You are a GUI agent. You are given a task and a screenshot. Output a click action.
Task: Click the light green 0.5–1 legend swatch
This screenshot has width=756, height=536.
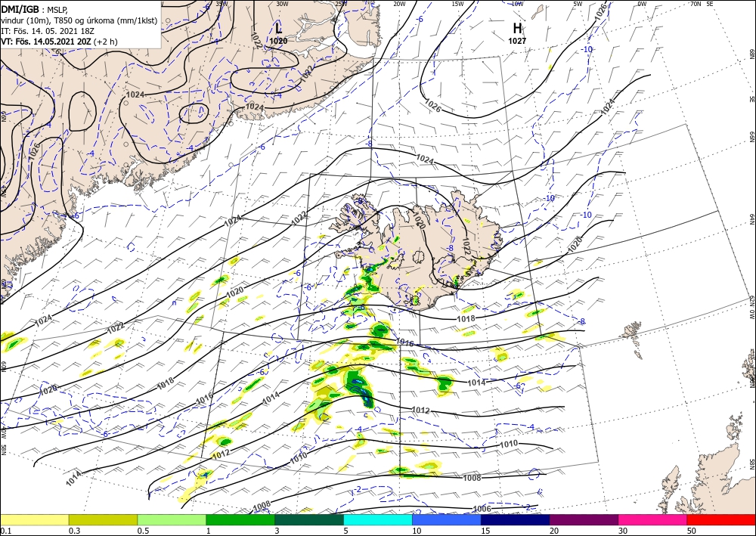172,520
